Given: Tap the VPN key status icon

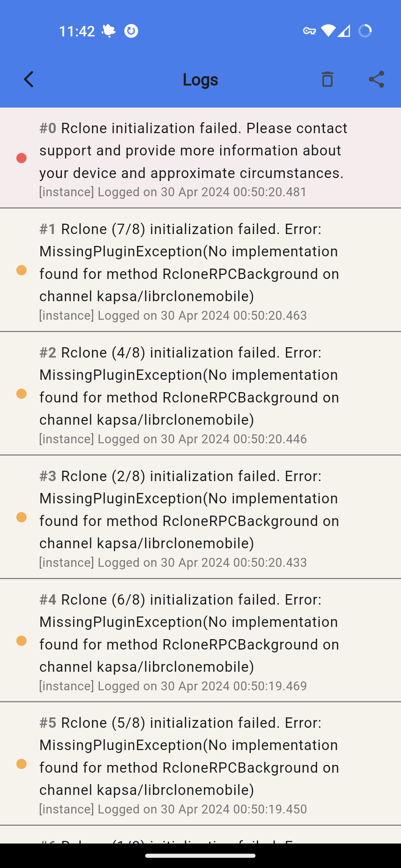Looking at the screenshot, I should tap(309, 31).
